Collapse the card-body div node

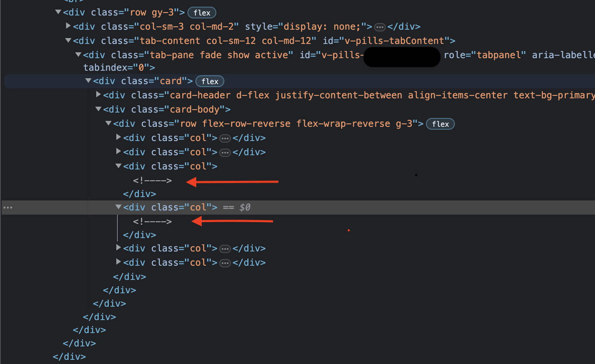pos(98,109)
